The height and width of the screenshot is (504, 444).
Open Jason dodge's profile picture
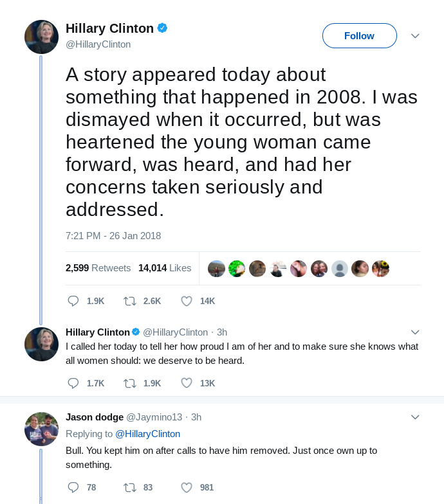(x=41, y=429)
